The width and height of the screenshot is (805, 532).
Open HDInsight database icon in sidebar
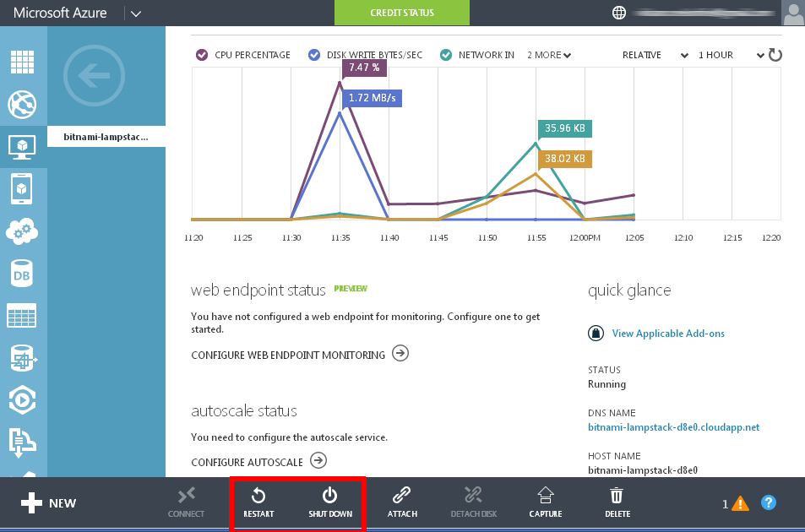(22, 357)
